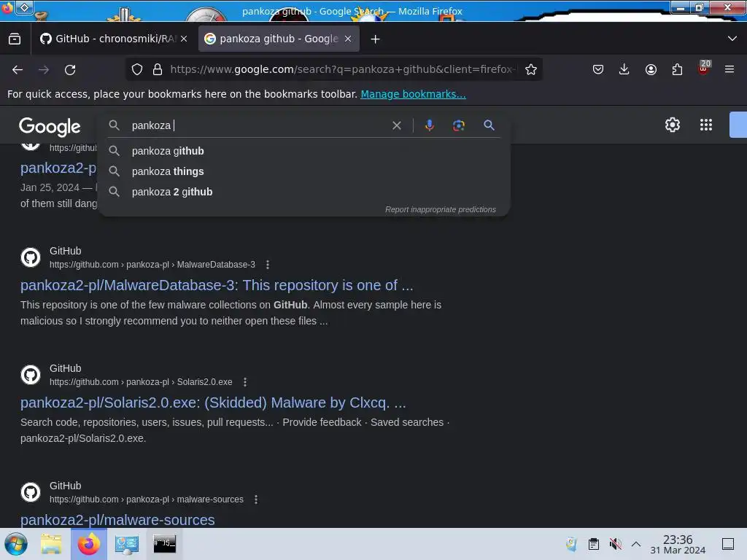Screen dimensions: 747x560
Task: Click the forward navigation arrow
Action: pos(44,69)
